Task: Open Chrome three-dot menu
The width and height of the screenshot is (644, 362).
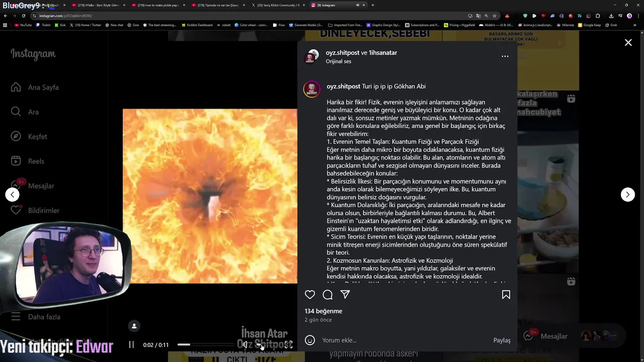Action: click(638, 16)
